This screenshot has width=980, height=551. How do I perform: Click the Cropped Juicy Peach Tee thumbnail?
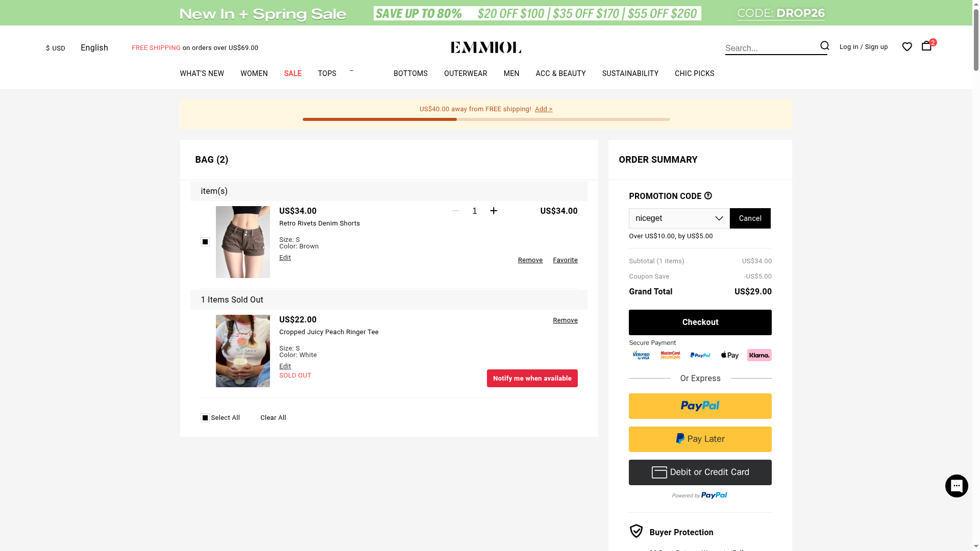click(243, 351)
